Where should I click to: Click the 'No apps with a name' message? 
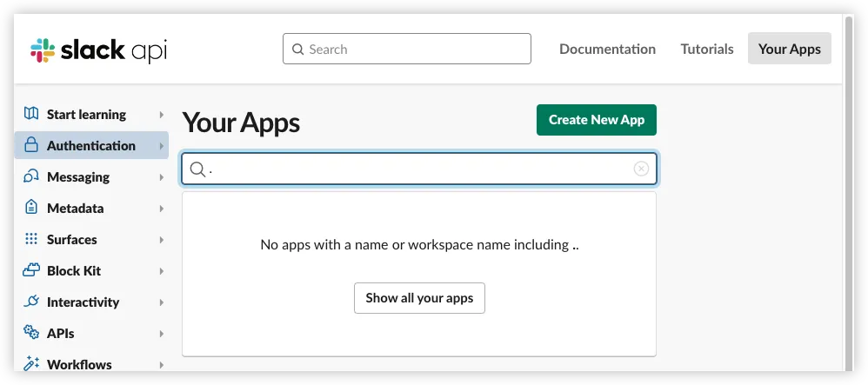coord(419,244)
